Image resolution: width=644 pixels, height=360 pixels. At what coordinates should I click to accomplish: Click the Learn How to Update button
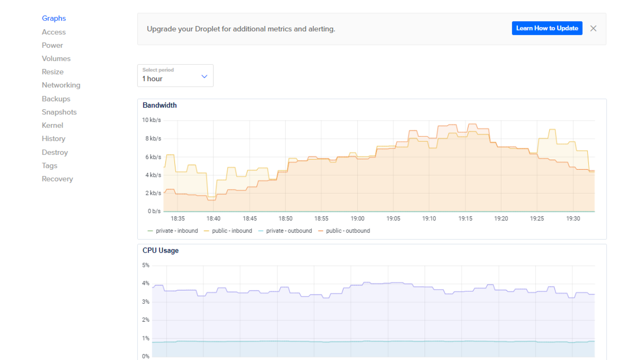[547, 28]
